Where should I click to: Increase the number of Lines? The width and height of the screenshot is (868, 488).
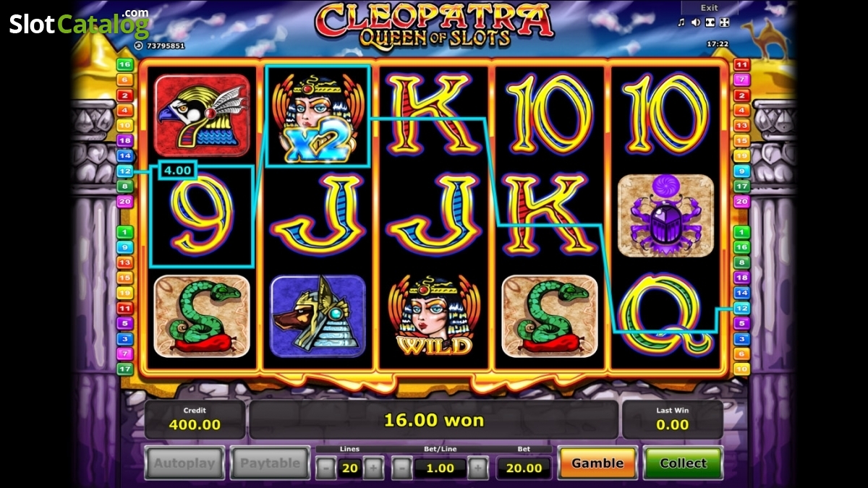(x=373, y=468)
